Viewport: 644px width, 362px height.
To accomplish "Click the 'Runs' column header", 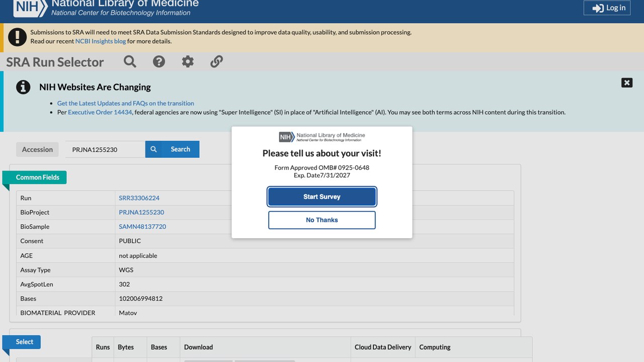I will tap(103, 347).
